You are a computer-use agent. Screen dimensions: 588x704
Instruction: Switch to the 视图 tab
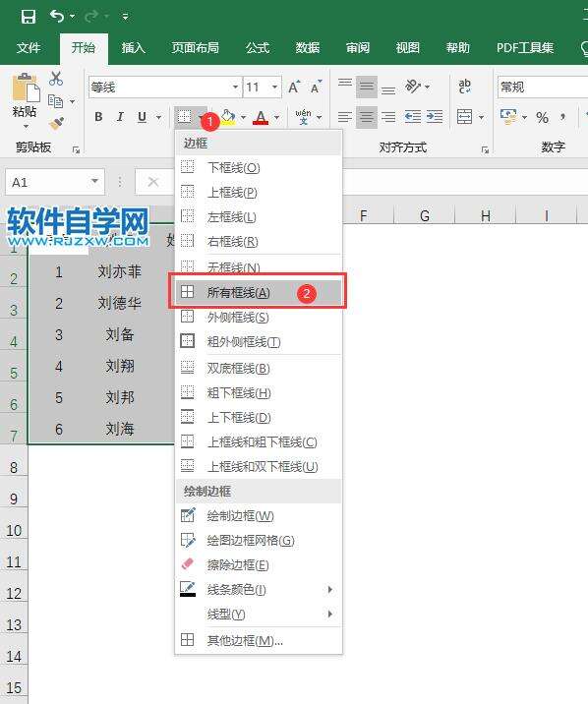[407, 48]
